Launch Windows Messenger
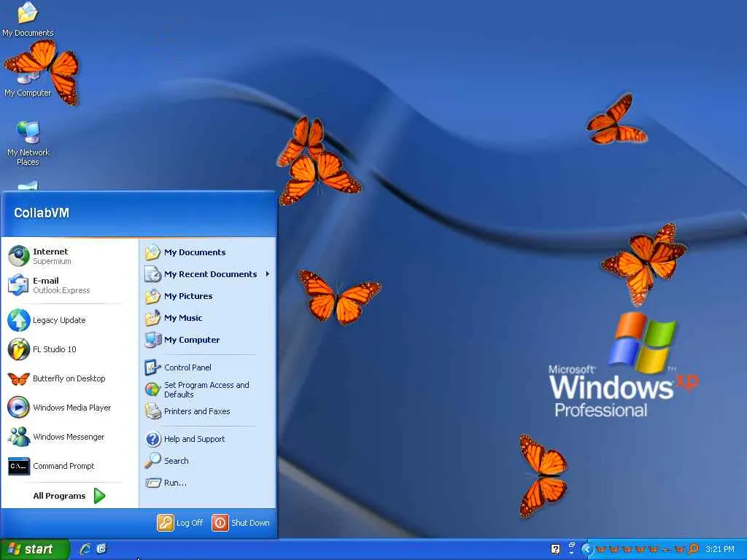747x560 pixels. pos(69,437)
